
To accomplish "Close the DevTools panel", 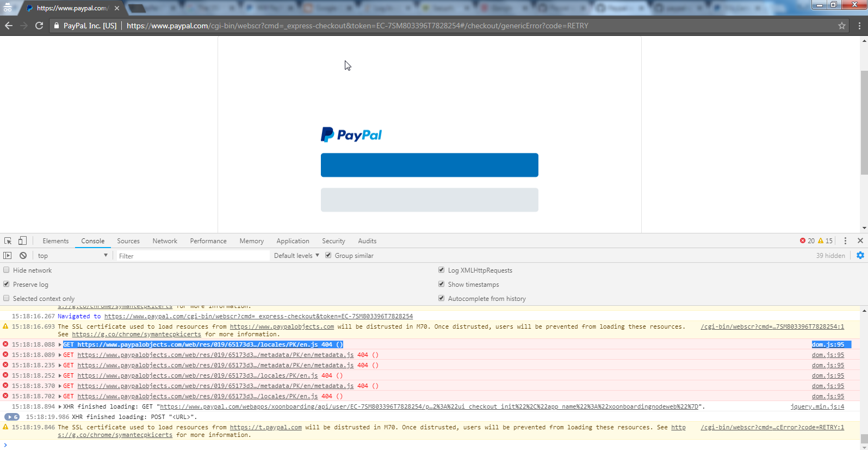I will coord(860,241).
